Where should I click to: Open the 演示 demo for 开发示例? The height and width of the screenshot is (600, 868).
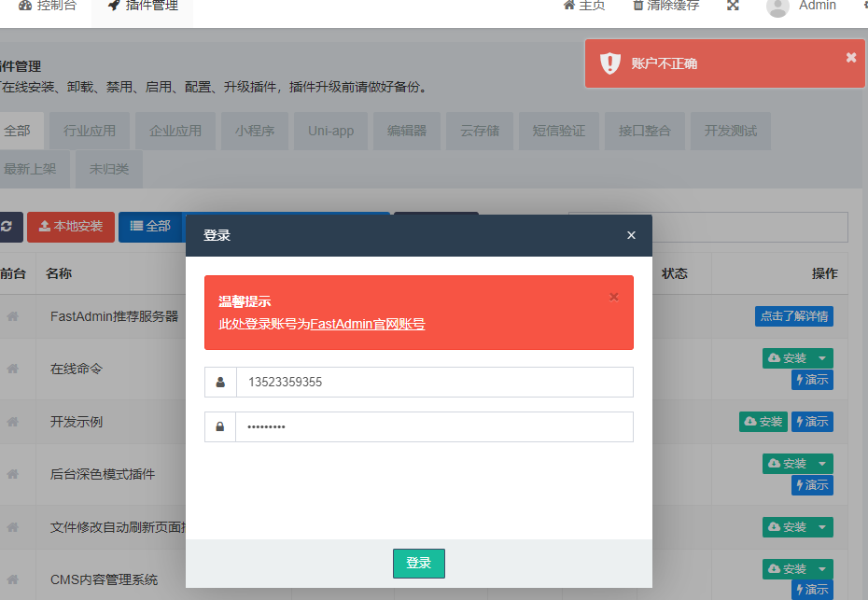[x=812, y=422]
